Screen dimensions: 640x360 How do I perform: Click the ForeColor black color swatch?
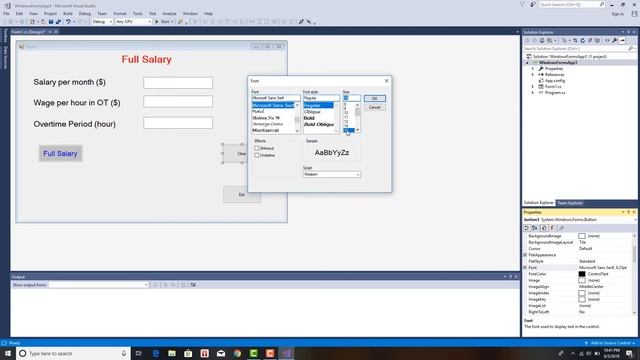pos(582,274)
